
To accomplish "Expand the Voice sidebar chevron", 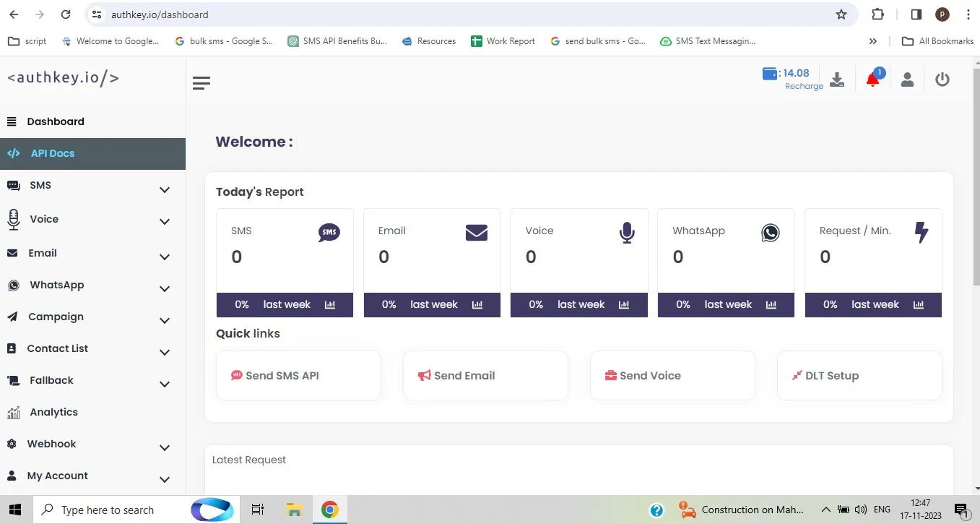I will [x=165, y=221].
